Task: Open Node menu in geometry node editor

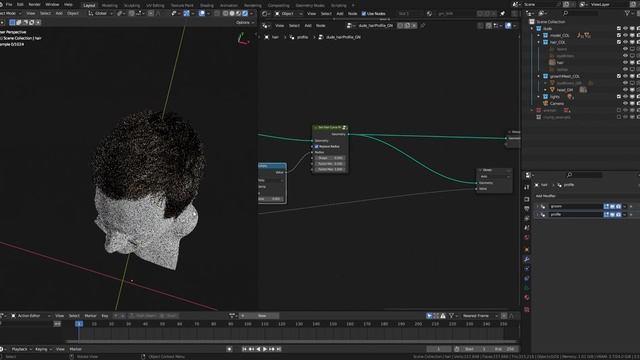Action: [321, 25]
